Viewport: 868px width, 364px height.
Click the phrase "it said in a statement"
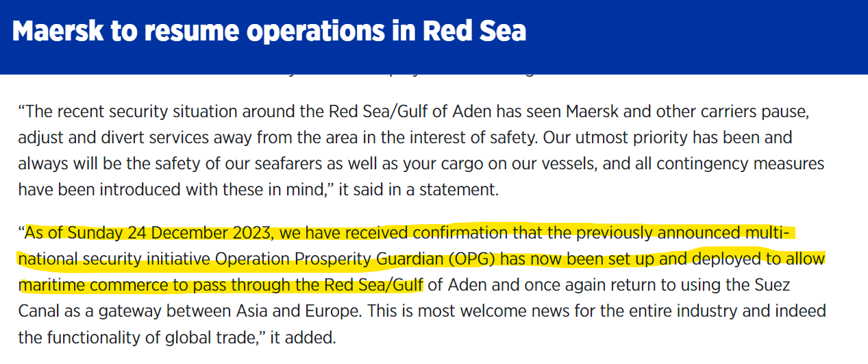[x=417, y=189]
